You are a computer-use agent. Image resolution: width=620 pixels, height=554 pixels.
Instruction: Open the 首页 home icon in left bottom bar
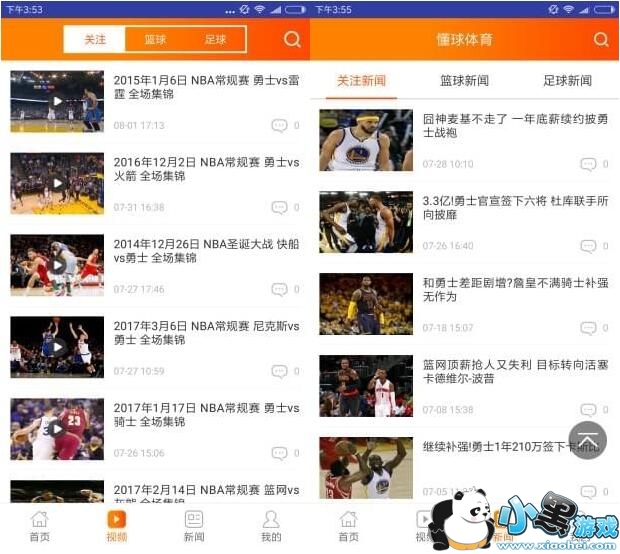pyautogui.click(x=40, y=526)
